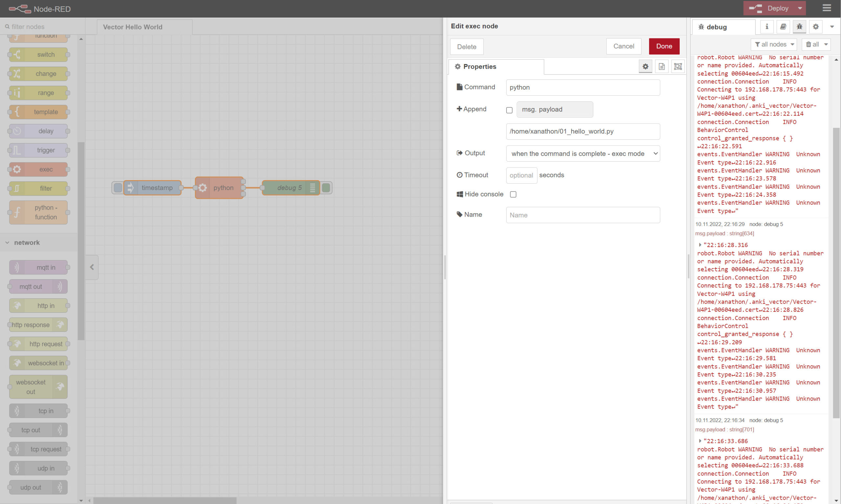Viewport: 841px width, 504px height.
Task: Open the Vector Hello World flow tab
Action: pos(144,27)
